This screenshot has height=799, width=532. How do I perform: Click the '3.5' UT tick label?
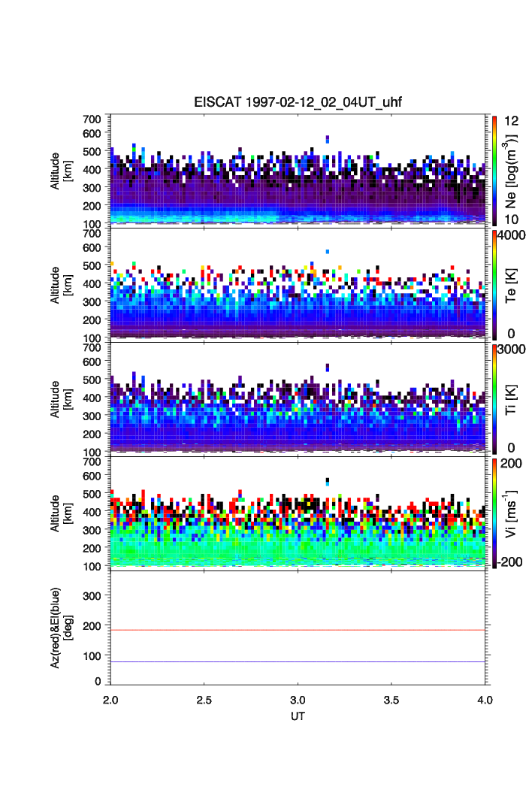coord(391,700)
